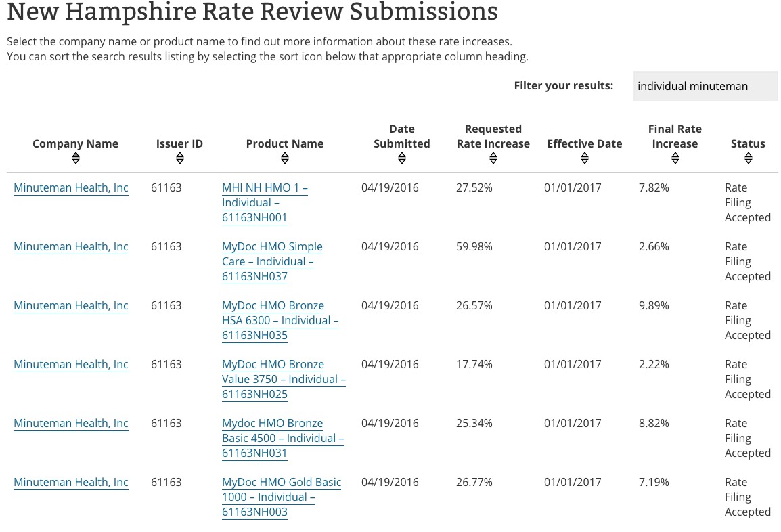Click Minuteman Health link in Bronze HSA row
Image resolution: width=781 pixels, height=532 pixels.
pos(71,305)
